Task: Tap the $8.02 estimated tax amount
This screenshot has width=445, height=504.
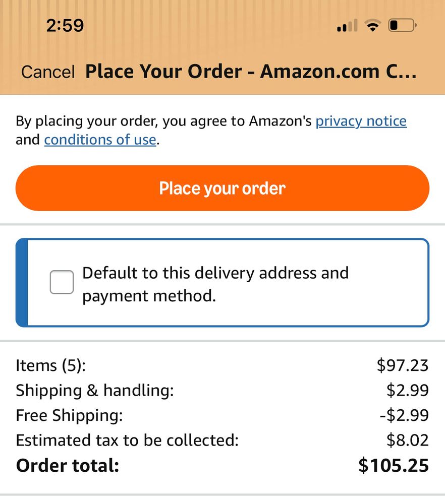Action: 408,440
